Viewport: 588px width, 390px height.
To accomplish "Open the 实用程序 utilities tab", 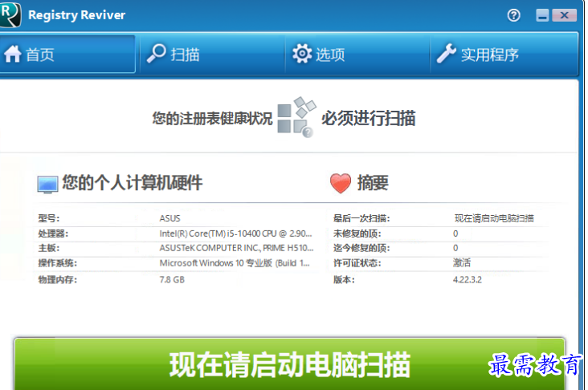I will coord(504,55).
